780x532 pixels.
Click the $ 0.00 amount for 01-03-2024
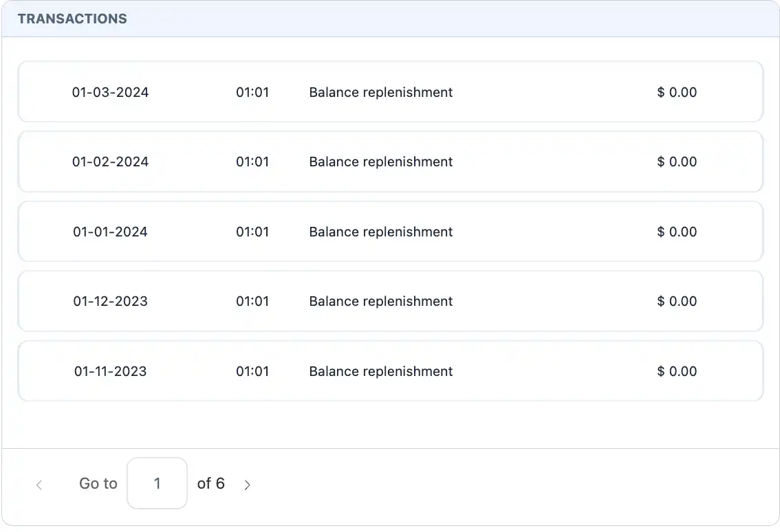(x=677, y=92)
